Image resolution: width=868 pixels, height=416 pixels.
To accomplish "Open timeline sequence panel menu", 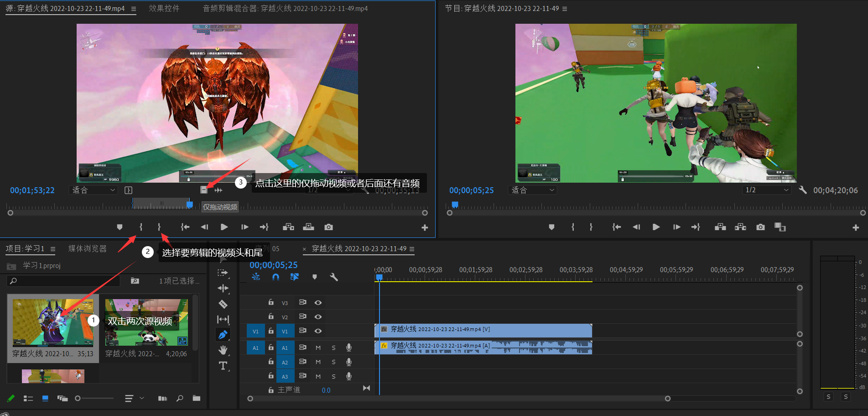I will (x=412, y=249).
